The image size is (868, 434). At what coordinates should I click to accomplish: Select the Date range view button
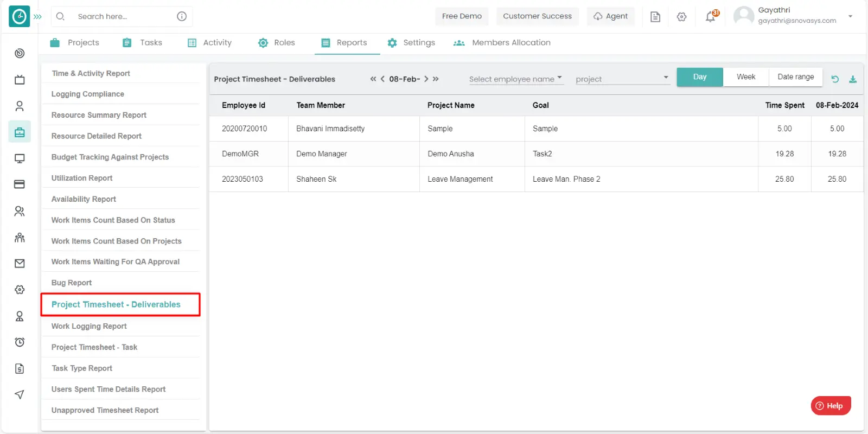(x=796, y=77)
